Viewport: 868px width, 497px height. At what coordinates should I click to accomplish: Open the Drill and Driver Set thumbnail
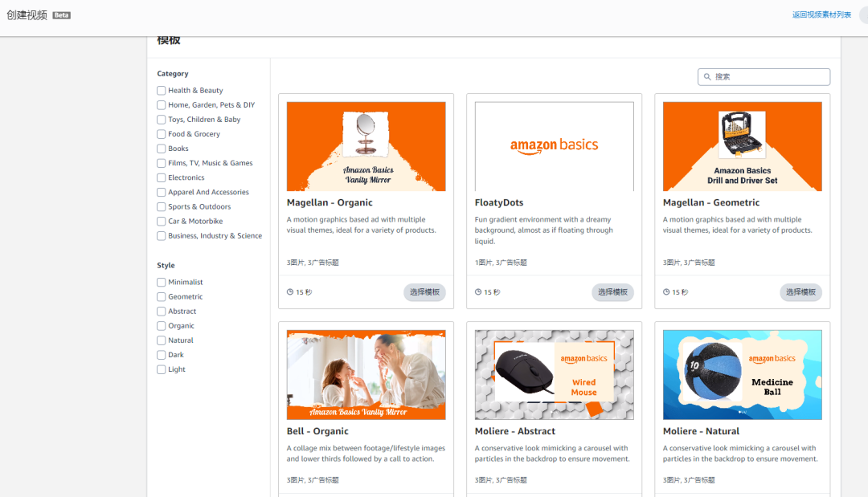pos(743,146)
